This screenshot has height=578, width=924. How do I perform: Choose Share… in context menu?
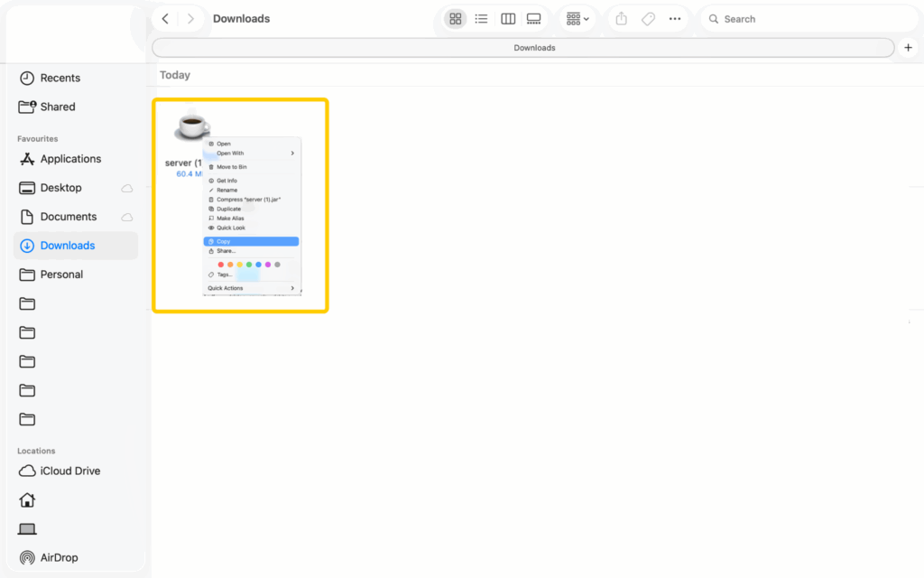click(251, 251)
